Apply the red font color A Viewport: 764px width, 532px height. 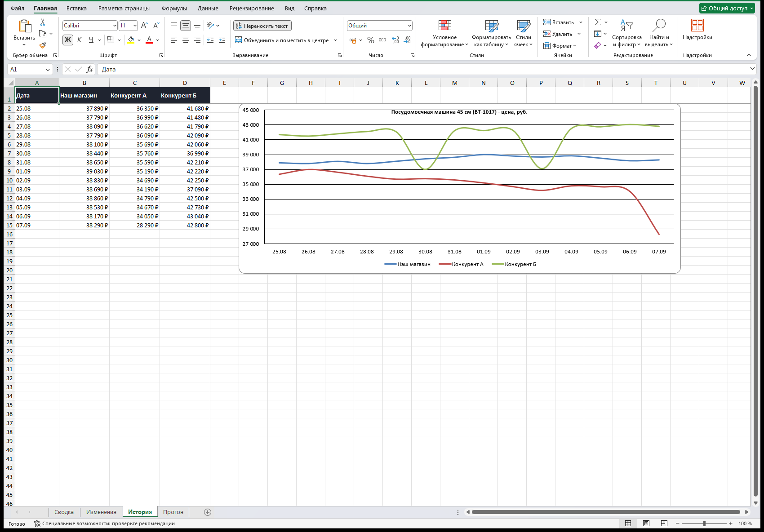(x=149, y=40)
